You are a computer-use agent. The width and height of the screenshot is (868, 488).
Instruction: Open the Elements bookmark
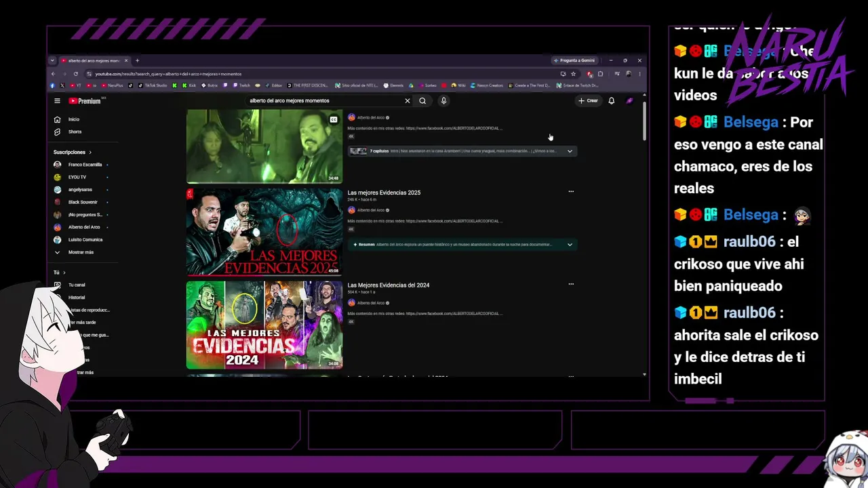393,85
